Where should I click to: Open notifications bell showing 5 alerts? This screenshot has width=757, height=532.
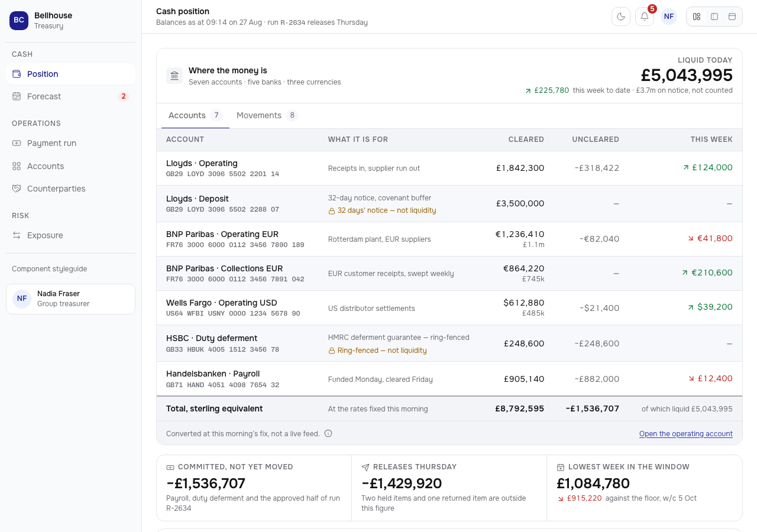(645, 17)
